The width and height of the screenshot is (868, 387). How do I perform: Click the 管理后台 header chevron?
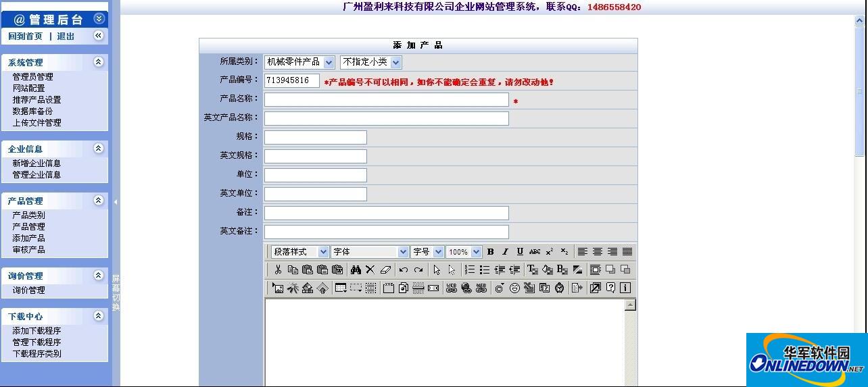[99, 19]
